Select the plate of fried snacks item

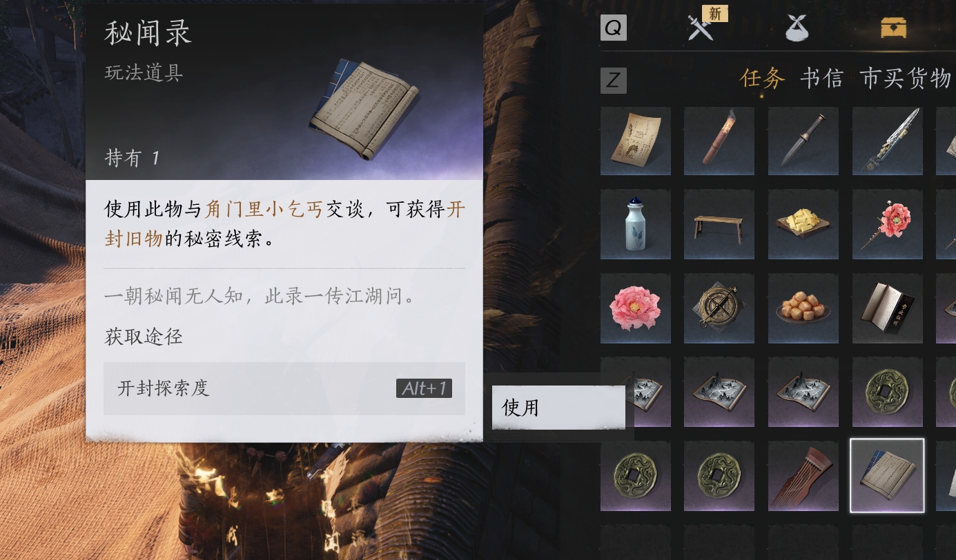pos(803,308)
